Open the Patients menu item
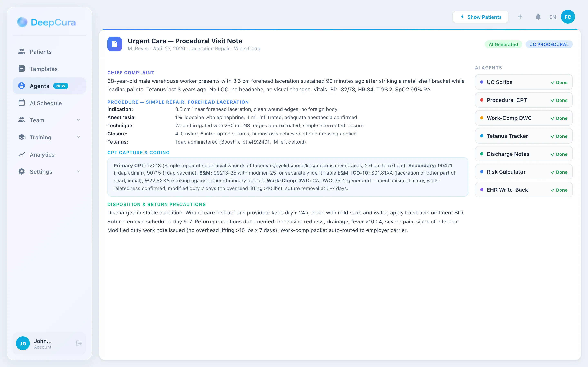Viewport: 588px width, 367px height. 41,52
